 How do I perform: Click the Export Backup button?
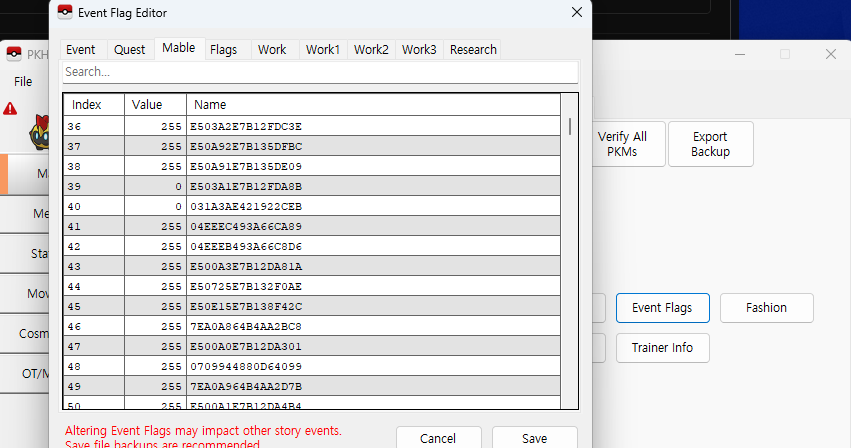click(710, 144)
